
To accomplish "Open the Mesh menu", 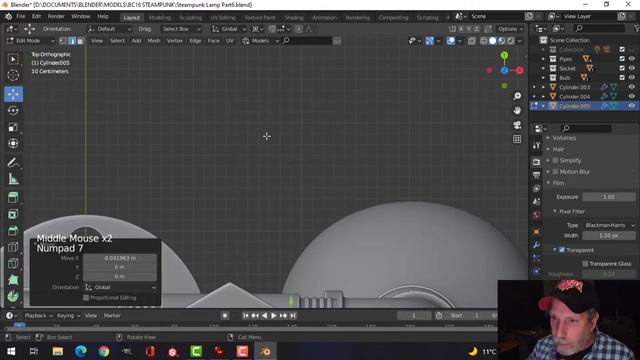I will (x=154, y=41).
